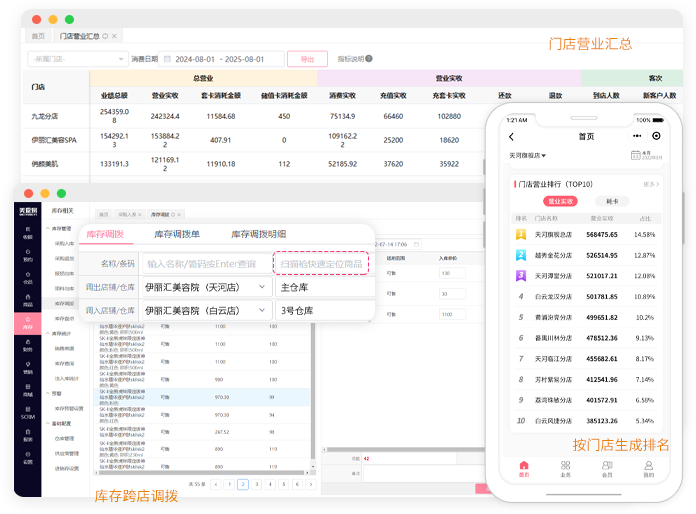The image size is (696, 514).
Task: Open 设置 at the sidebar bottom
Action: pos(28,458)
